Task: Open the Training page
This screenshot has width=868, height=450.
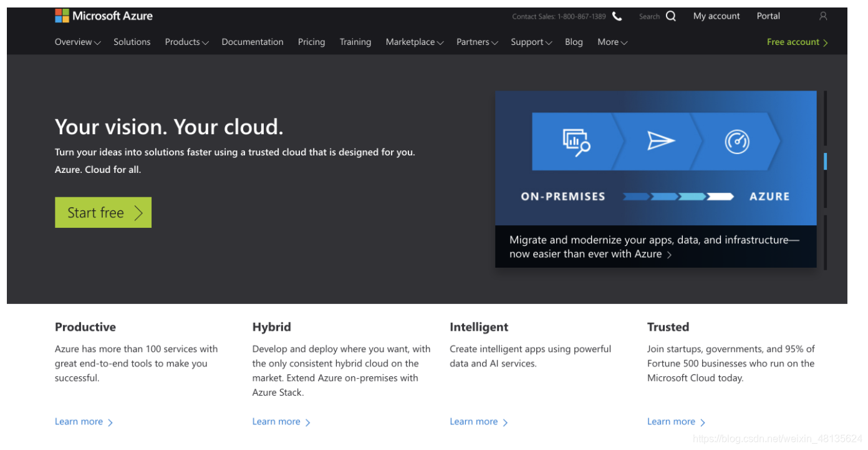Action: tap(355, 42)
